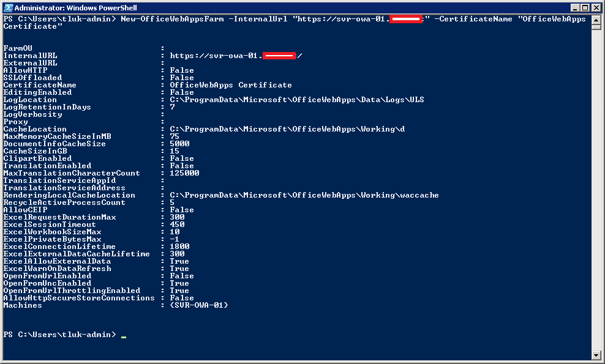Click the Machines value {SVR-OWA-01}
The width and height of the screenshot is (605, 364).
coord(198,305)
